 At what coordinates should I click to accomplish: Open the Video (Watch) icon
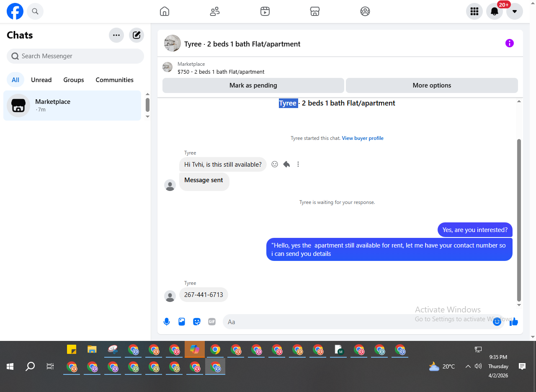[265, 11]
